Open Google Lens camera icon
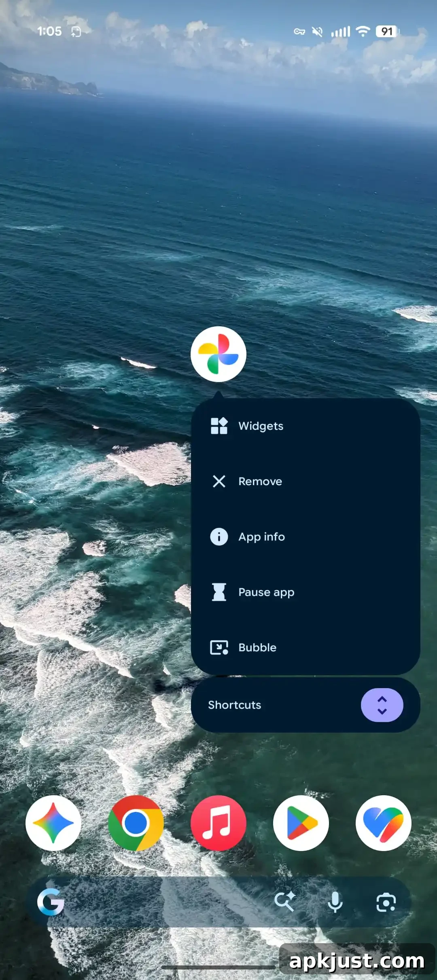 pyautogui.click(x=386, y=902)
